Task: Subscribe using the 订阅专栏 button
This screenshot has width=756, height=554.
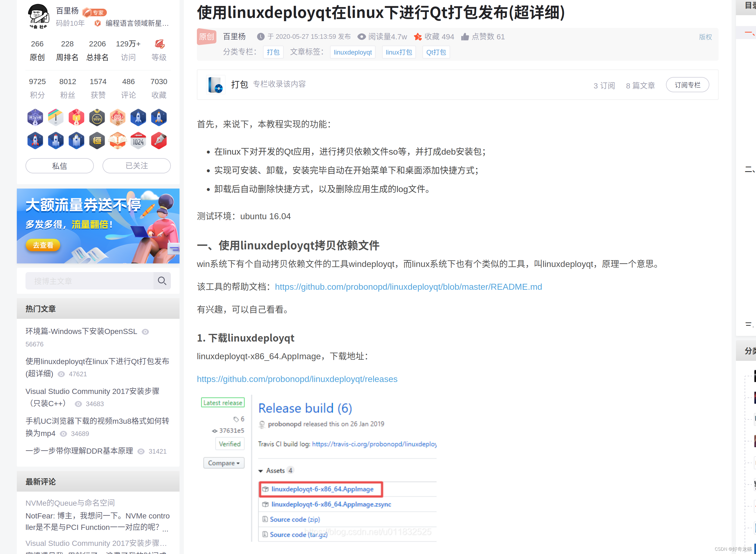Action: (x=687, y=85)
